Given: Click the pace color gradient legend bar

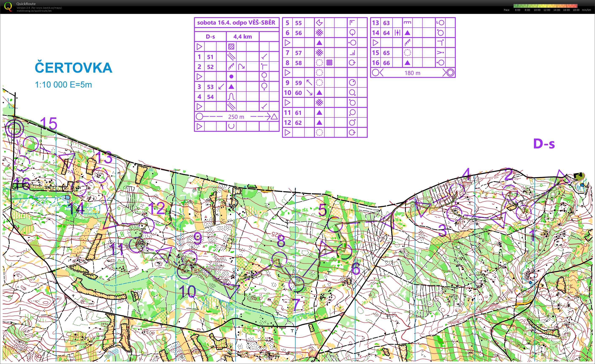Looking at the screenshot, I should click(545, 6).
